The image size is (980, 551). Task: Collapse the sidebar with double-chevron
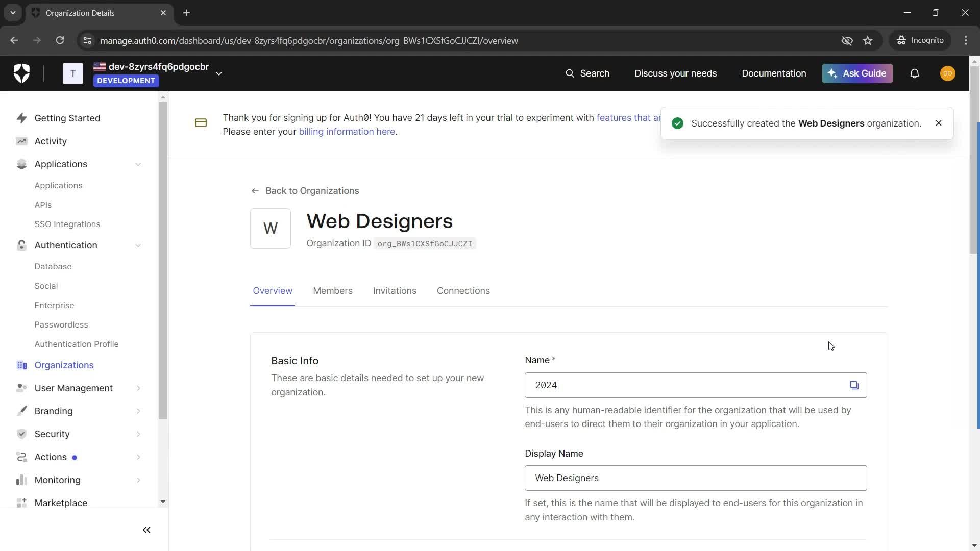click(x=146, y=530)
